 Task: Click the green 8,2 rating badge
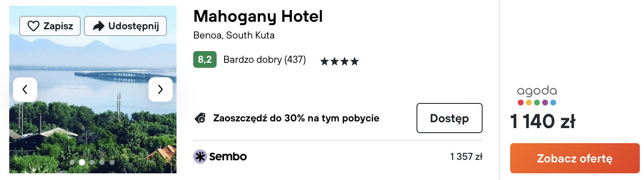point(204,59)
